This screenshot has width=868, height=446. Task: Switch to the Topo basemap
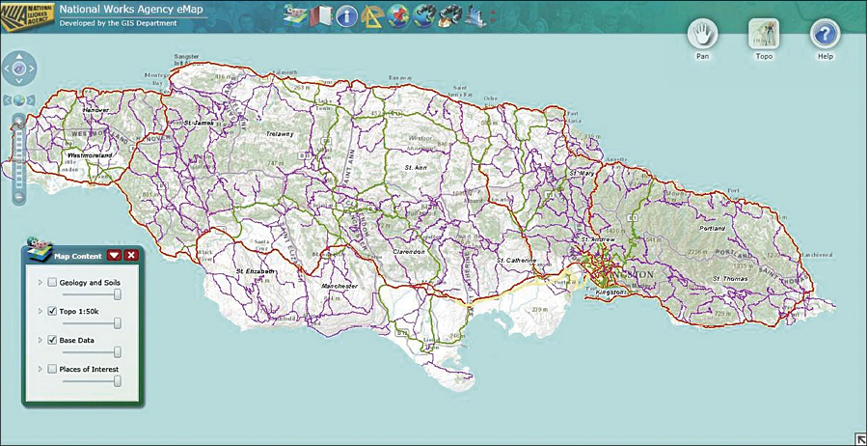[x=764, y=35]
